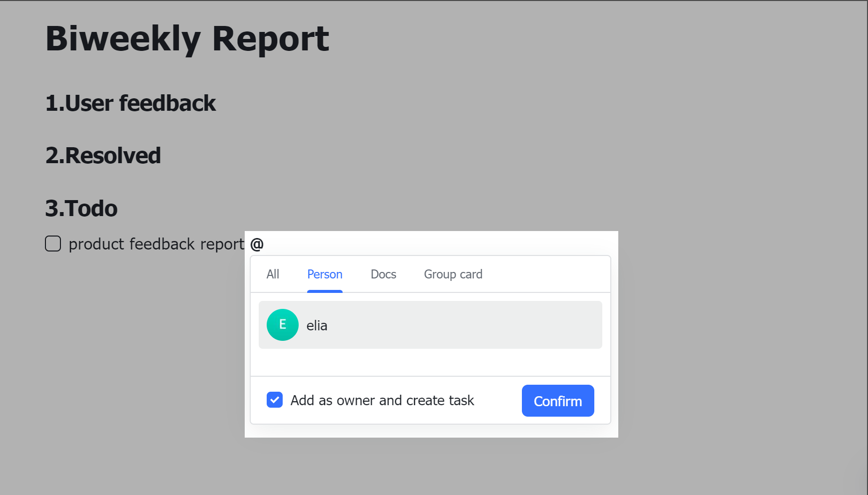Click the Confirm button
The height and width of the screenshot is (495, 868).
tap(557, 401)
